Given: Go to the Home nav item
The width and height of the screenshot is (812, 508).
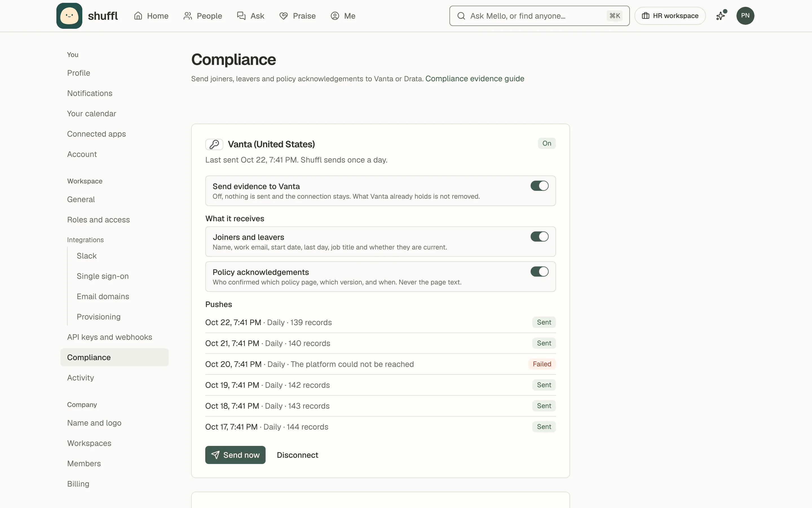Looking at the screenshot, I should click(151, 16).
